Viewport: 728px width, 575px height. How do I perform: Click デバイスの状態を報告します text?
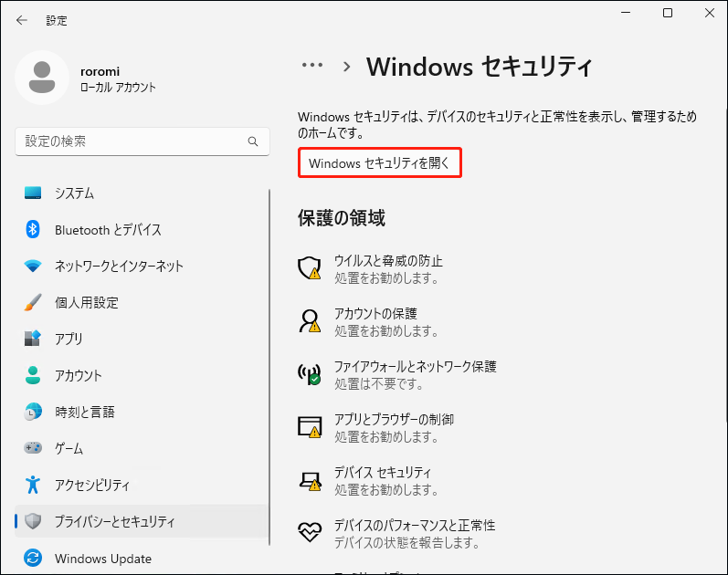click(406, 542)
